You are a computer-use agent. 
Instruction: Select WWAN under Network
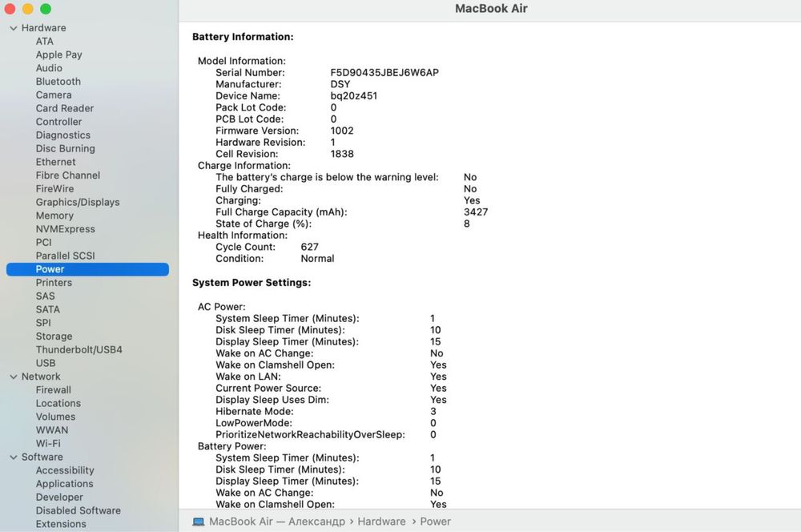(x=51, y=430)
